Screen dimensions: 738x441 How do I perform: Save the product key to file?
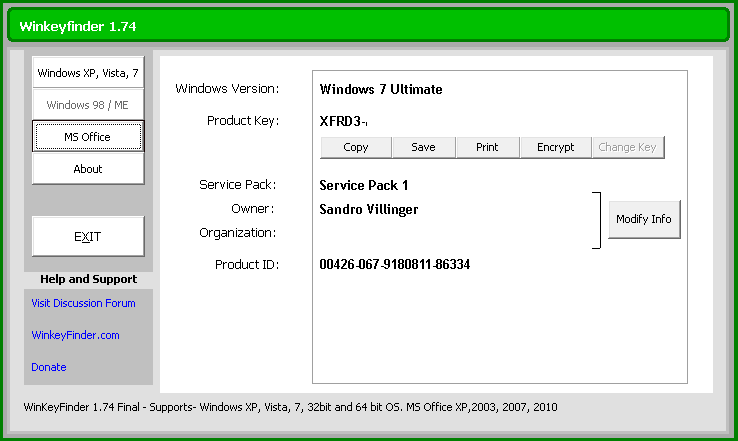pos(423,147)
